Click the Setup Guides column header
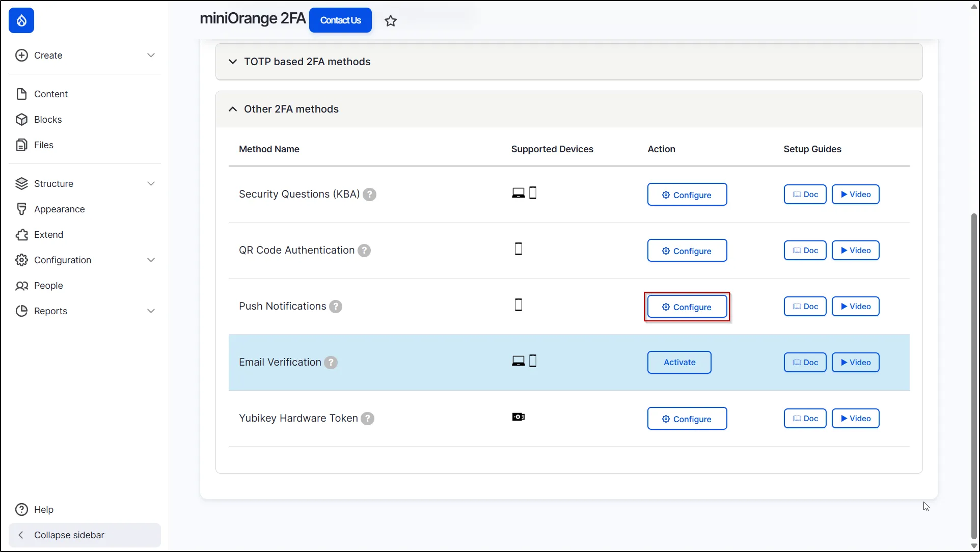The width and height of the screenshot is (980, 552). [x=812, y=149]
